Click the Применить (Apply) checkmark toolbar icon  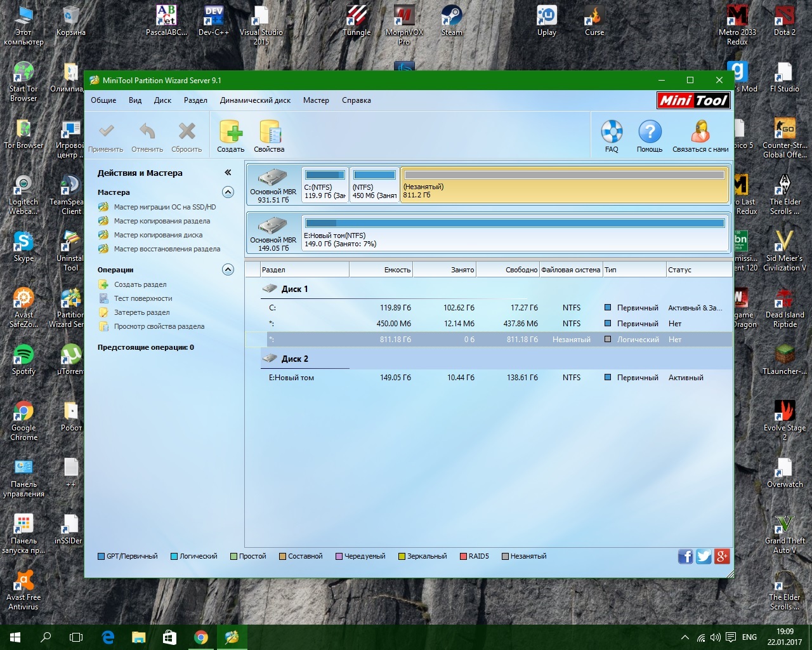click(106, 132)
